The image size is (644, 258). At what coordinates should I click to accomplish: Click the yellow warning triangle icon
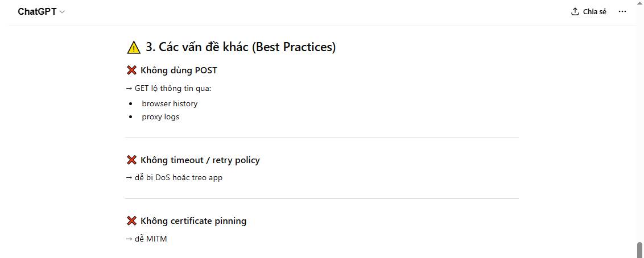pos(134,47)
